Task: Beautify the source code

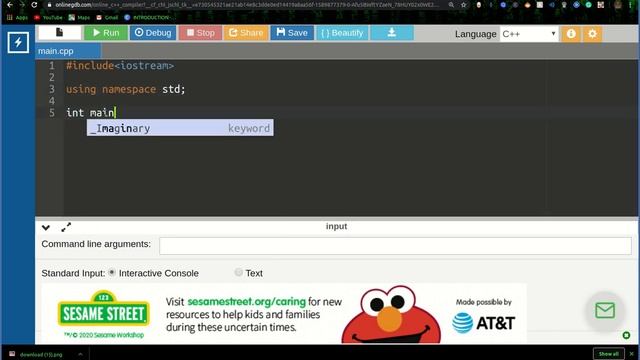Action: click(x=342, y=33)
